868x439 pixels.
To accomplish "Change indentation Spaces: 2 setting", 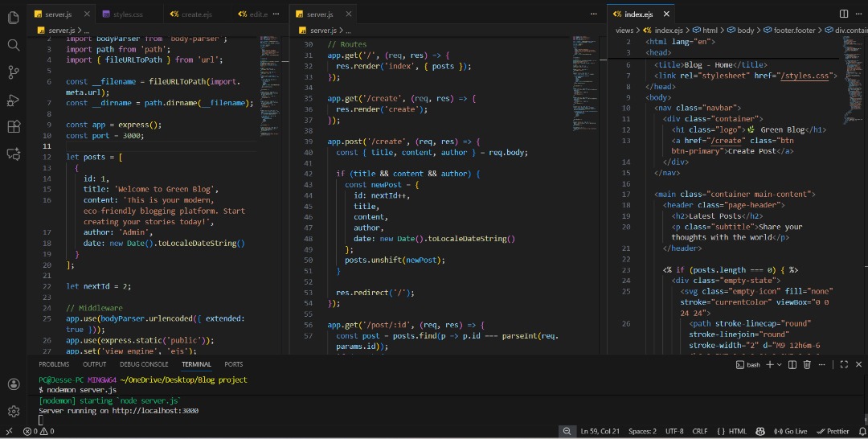I will 642,431.
